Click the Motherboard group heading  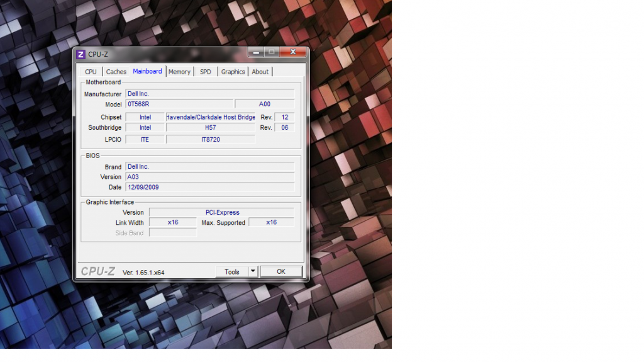click(x=103, y=82)
